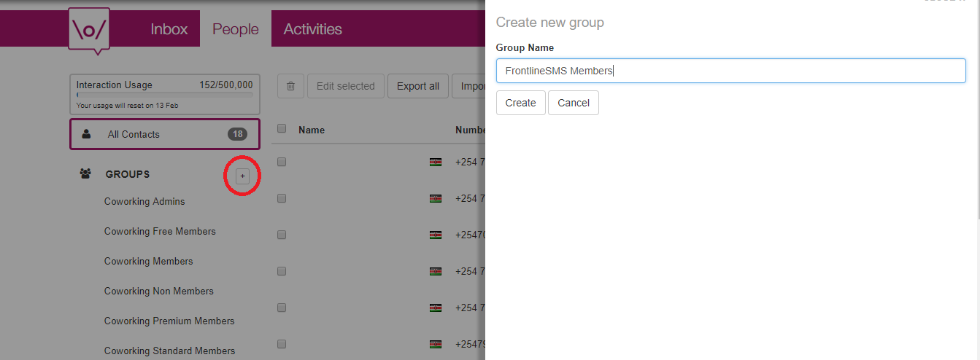This screenshot has height=360, width=980.
Task: Click the Export all button
Action: 418,86
